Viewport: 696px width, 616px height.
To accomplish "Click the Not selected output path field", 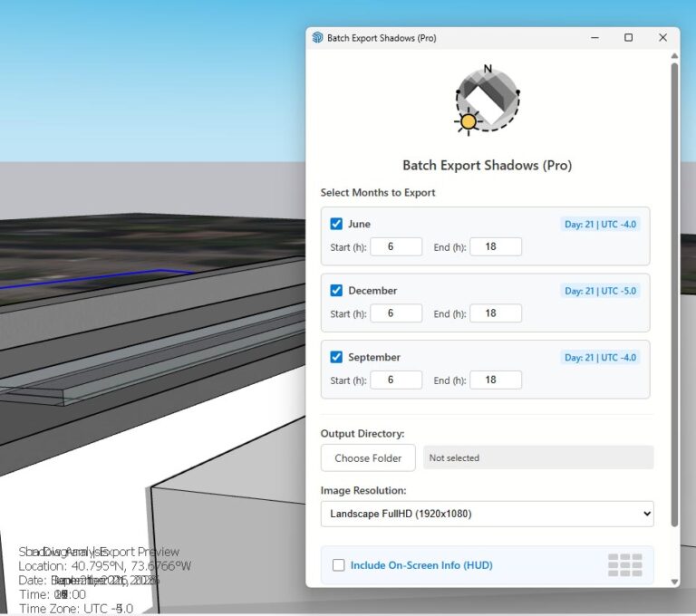I will coord(537,457).
